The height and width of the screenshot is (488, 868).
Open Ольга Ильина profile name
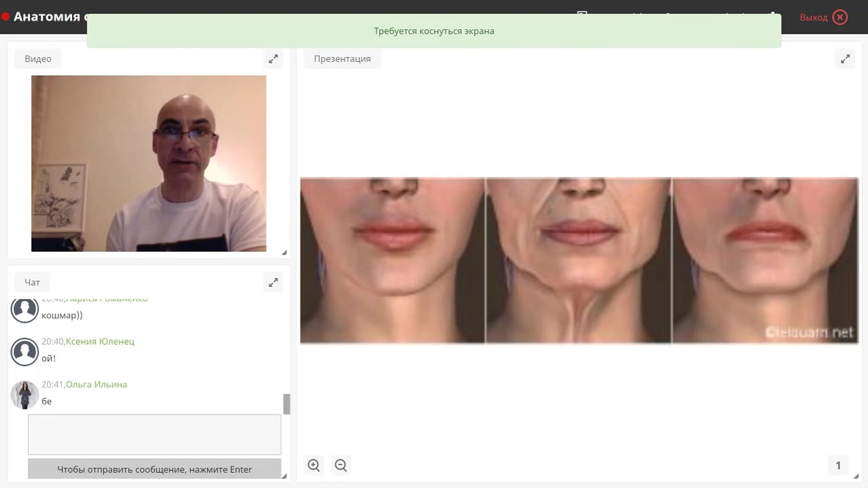[96, 384]
